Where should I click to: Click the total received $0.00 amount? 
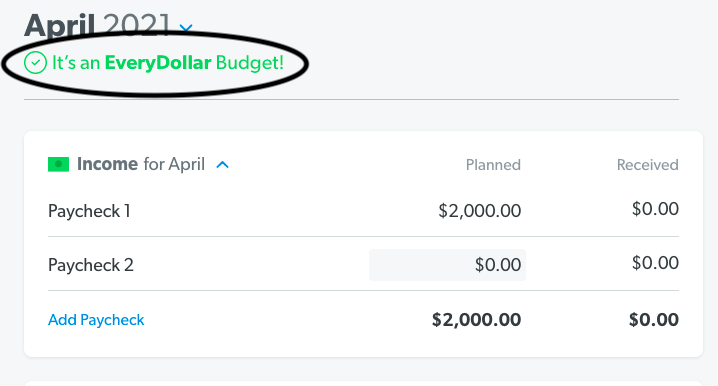(x=653, y=320)
